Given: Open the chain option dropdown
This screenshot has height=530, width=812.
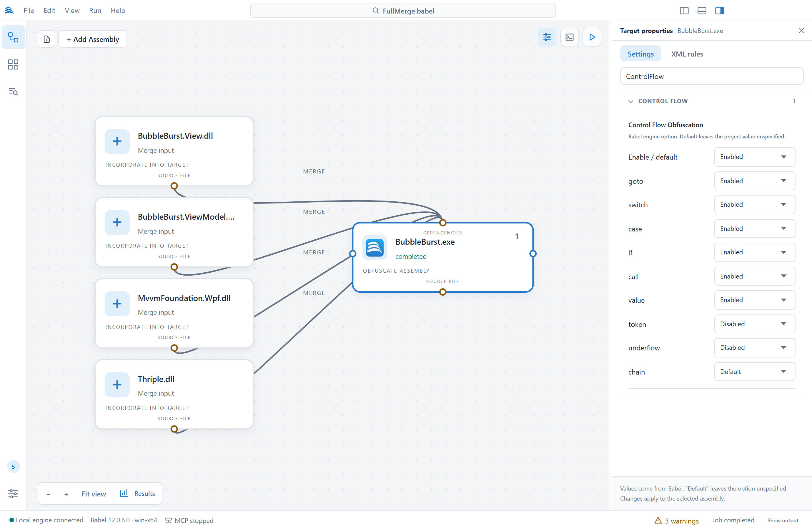Looking at the screenshot, I should point(754,372).
